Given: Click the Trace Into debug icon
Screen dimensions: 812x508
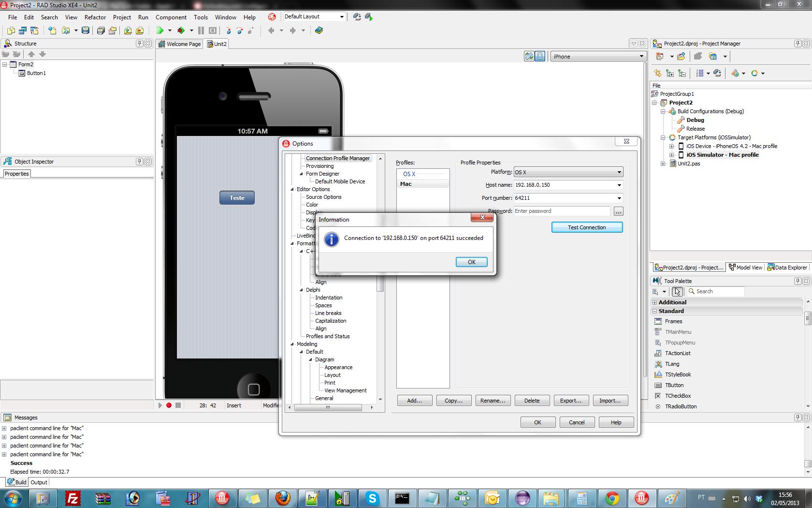Looking at the screenshot, I should [229, 30].
